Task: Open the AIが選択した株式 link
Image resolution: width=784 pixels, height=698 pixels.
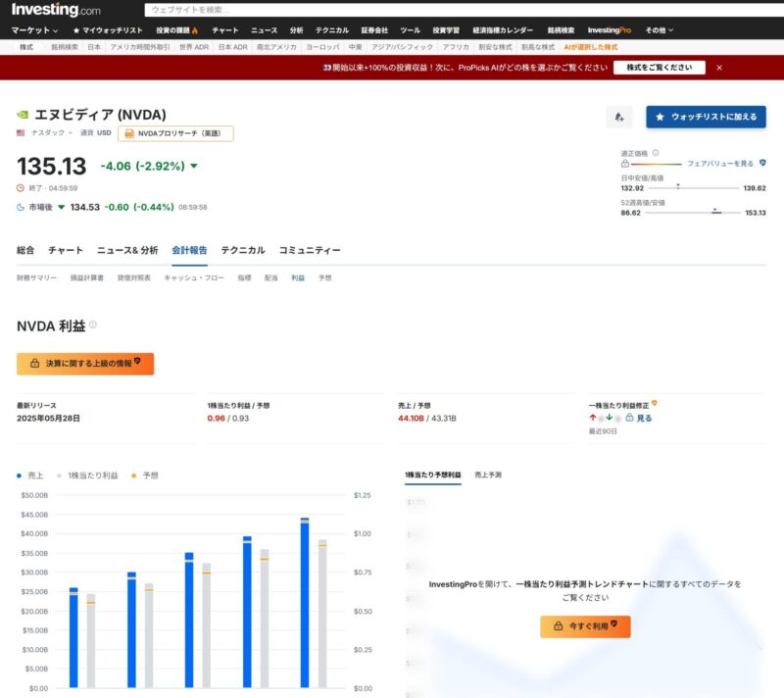Action: [x=591, y=47]
